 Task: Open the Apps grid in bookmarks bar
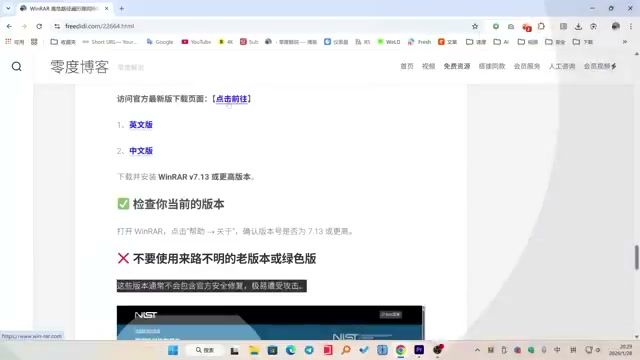point(15,42)
